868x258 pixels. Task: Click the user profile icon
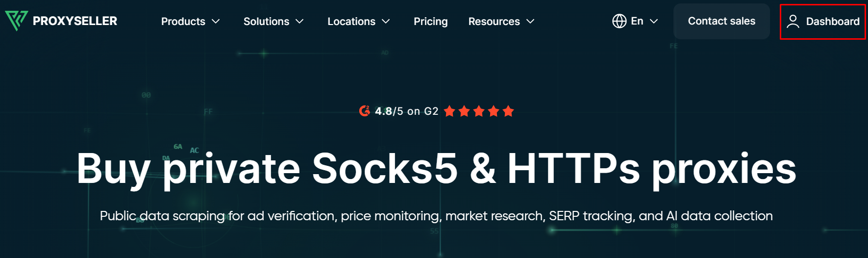(793, 21)
